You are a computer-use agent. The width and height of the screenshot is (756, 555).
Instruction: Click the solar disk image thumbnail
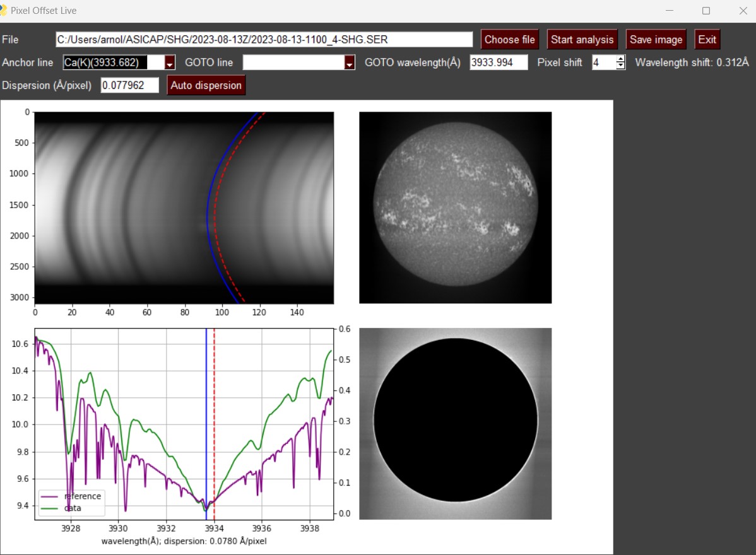[x=455, y=207]
